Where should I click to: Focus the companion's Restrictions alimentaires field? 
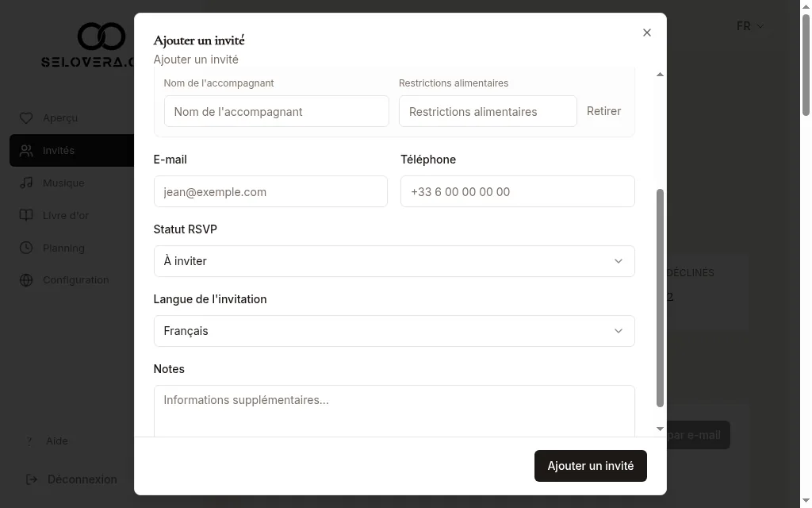[488, 111]
